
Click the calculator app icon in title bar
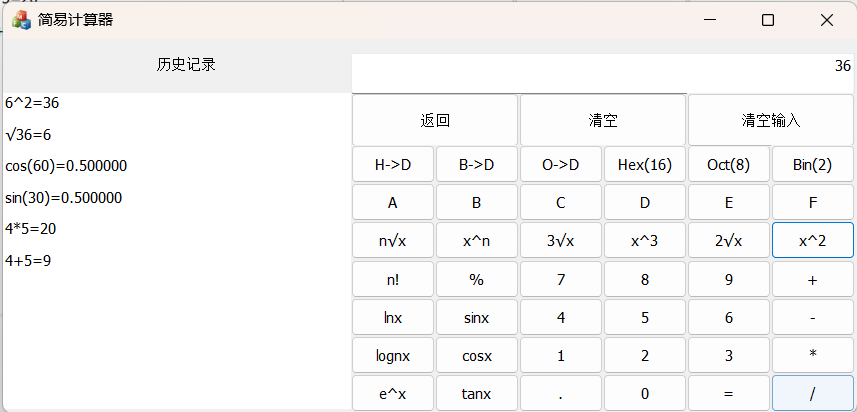20,20
